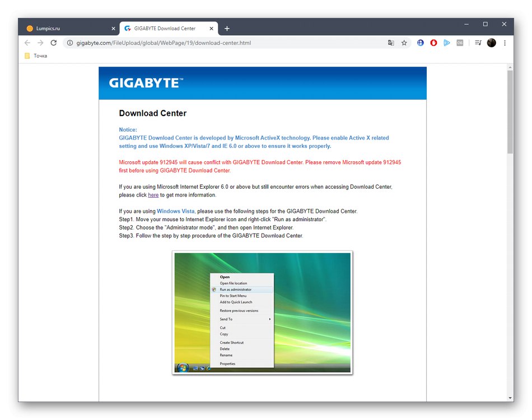This screenshot has height=420, width=532.
Task: Select the GIGABYTE Download Center tab
Action: (169, 29)
